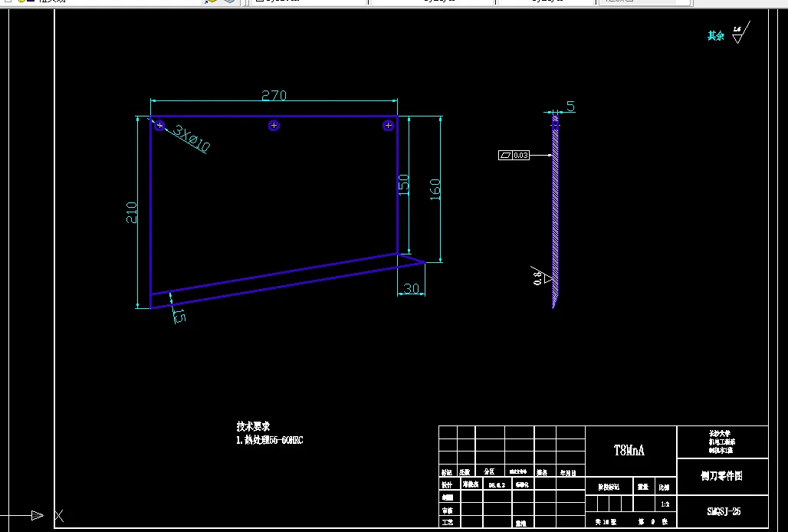788x532 pixels.
Task: Select drawing number SMQSJ-25
Action: coord(724,511)
